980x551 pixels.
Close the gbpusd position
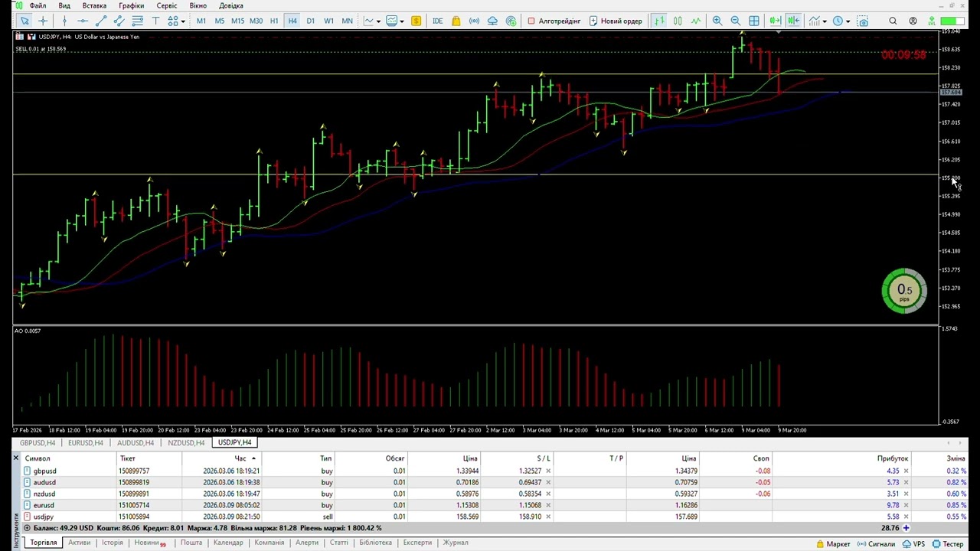(x=906, y=471)
